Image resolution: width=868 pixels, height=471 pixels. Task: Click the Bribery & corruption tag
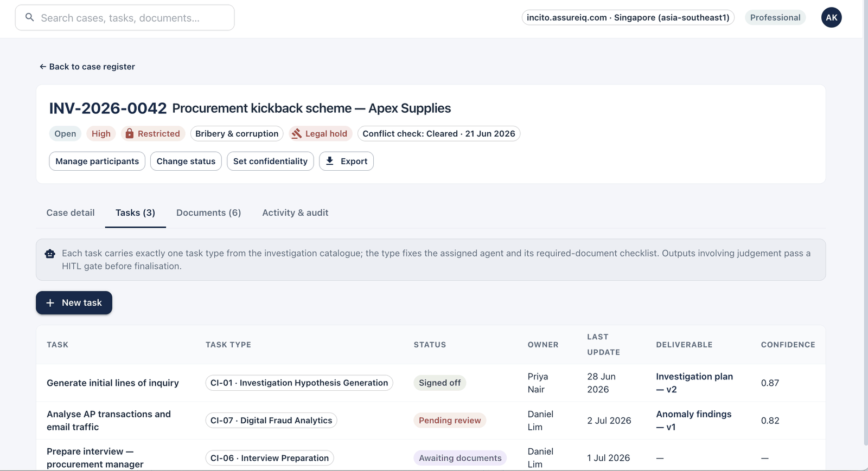(237, 133)
